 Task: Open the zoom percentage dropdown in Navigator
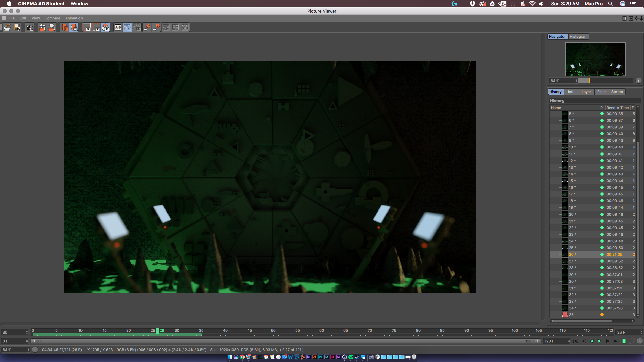(576, 81)
